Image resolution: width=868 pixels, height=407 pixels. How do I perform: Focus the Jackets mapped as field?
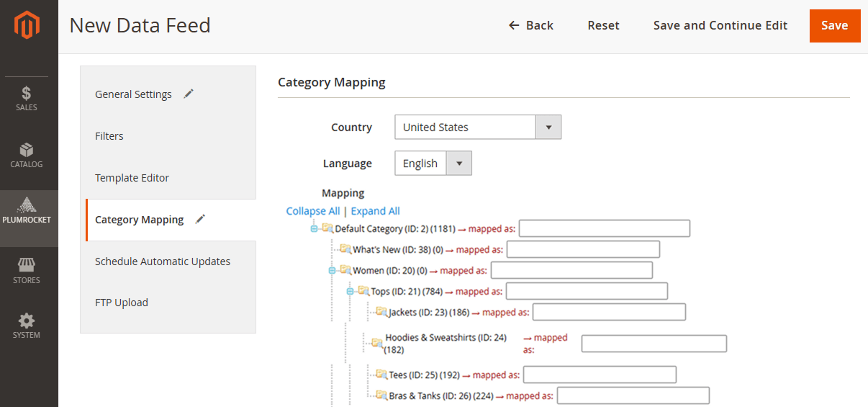tap(609, 312)
